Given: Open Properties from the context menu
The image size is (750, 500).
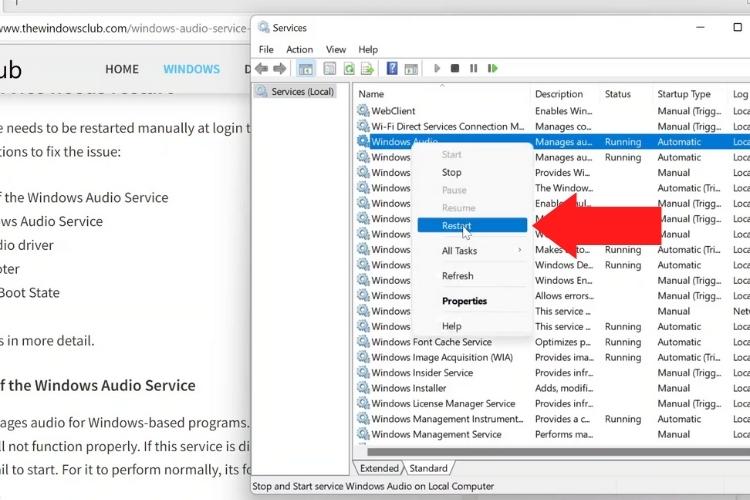Looking at the screenshot, I should tap(472, 301).
